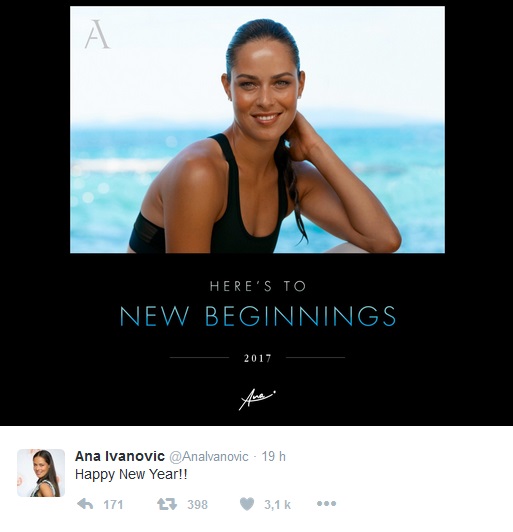Like the tweet with heart icon
The width and height of the screenshot is (513, 532).
click(x=247, y=504)
